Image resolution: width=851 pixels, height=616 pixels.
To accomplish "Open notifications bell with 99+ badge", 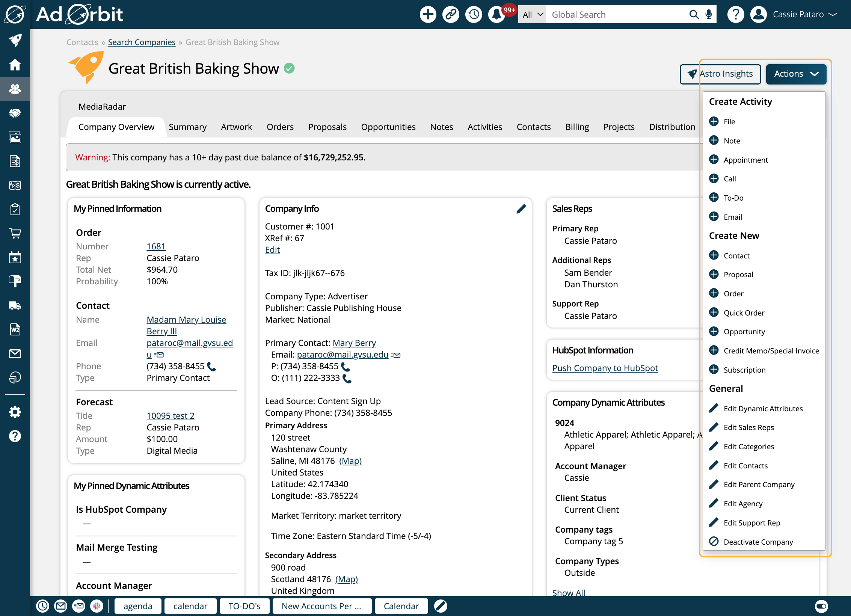I will coord(497,15).
